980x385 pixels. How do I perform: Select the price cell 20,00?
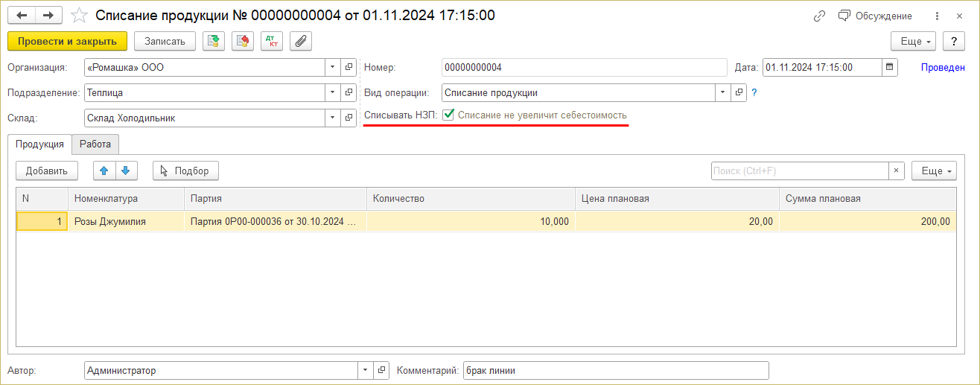click(677, 221)
